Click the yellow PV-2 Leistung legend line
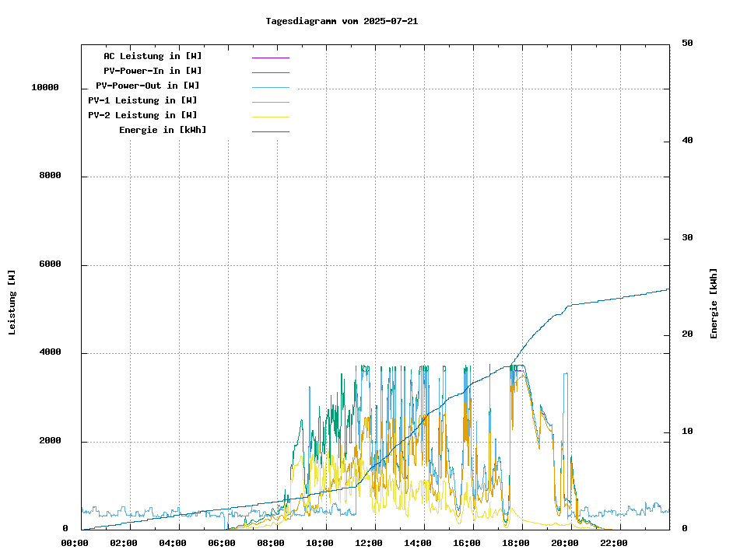 (270, 117)
